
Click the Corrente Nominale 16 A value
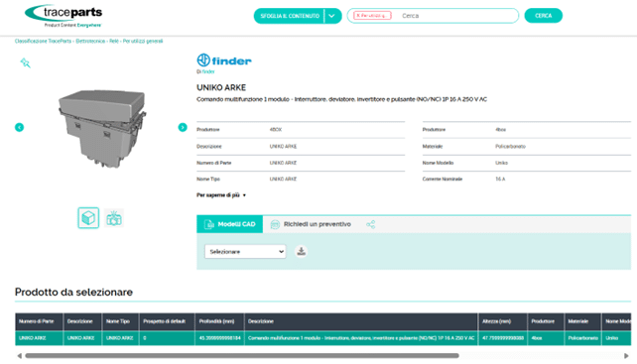coord(500,180)
